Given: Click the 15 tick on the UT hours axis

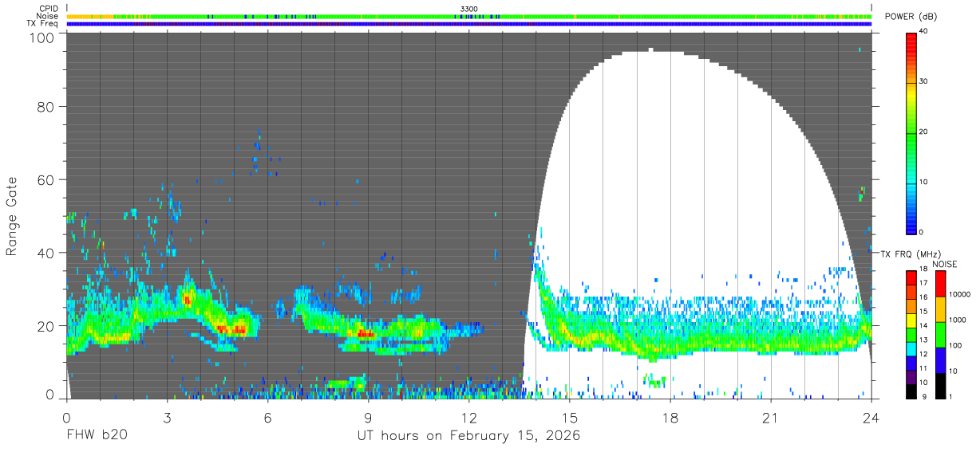Looking at the screenshot, I should (569, 418).
